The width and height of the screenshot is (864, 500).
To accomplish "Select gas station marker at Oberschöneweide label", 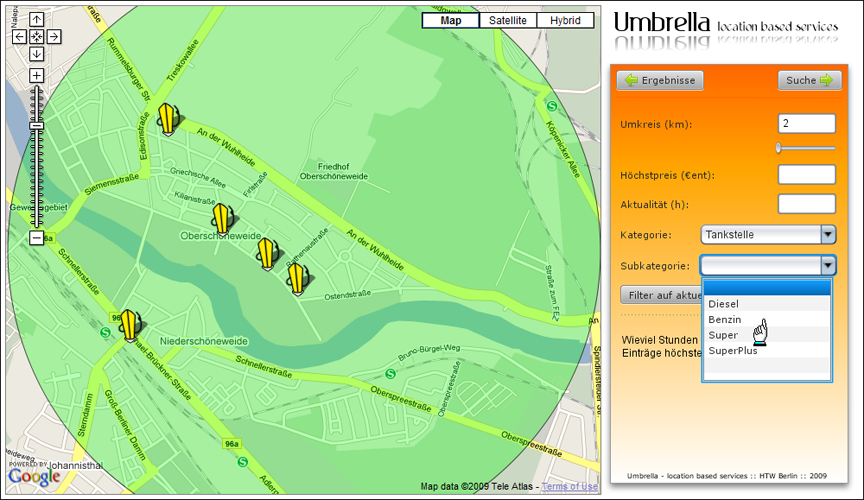I will 222,219.
